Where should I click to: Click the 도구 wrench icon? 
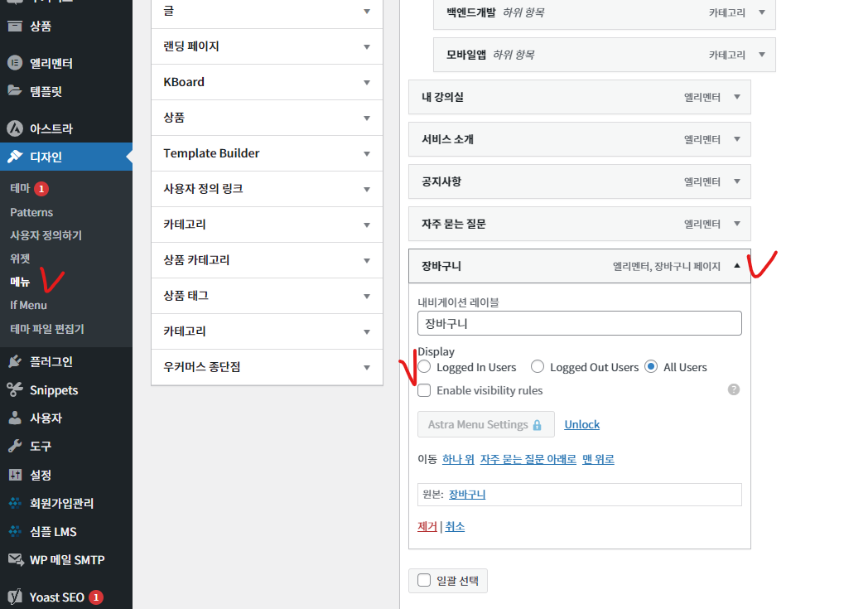(x=15, y=446)
